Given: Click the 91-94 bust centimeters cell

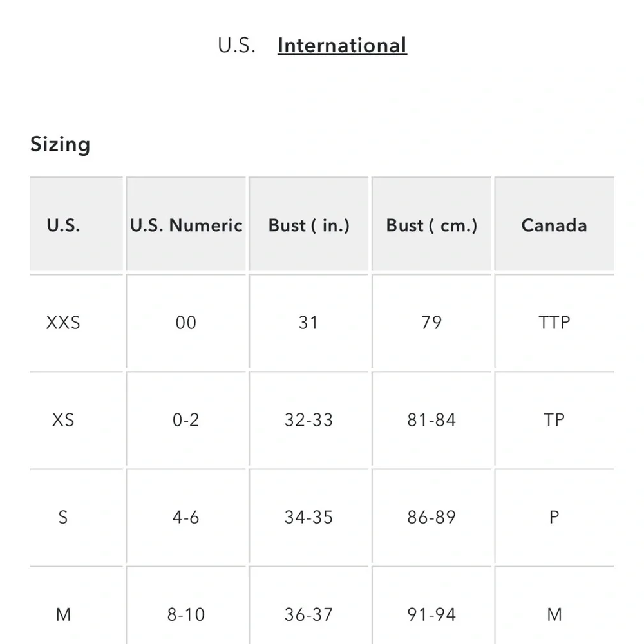Looking at the screenshot, I should click(431, 614).
